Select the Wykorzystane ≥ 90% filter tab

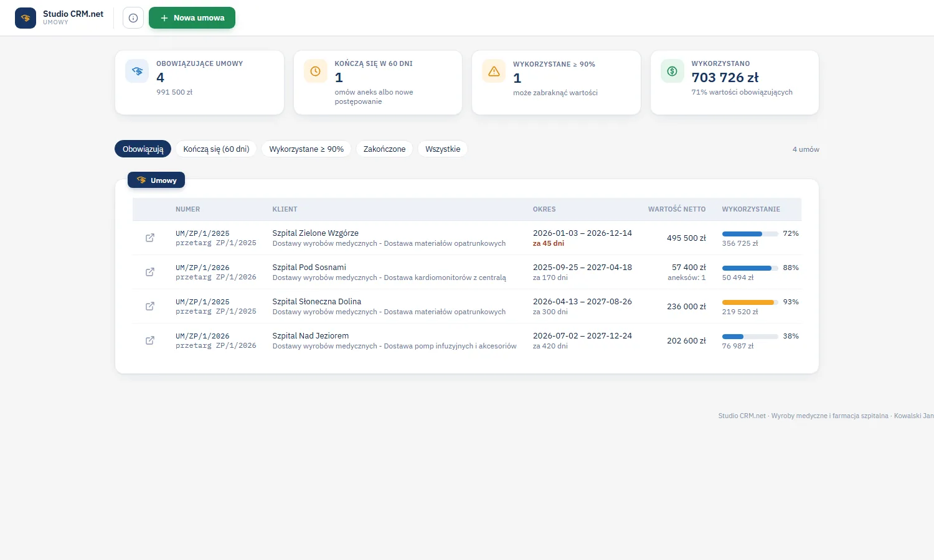(x=306, y=149)
